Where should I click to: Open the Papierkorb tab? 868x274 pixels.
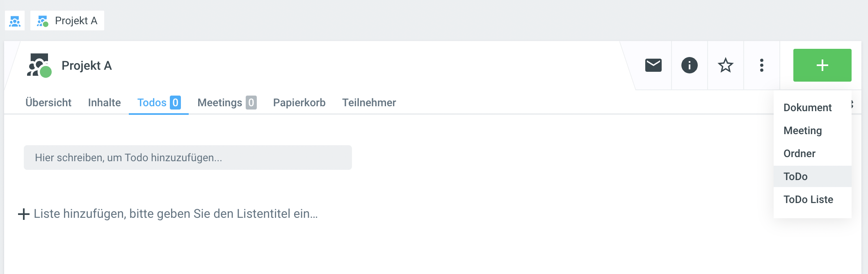coord(299,103)
